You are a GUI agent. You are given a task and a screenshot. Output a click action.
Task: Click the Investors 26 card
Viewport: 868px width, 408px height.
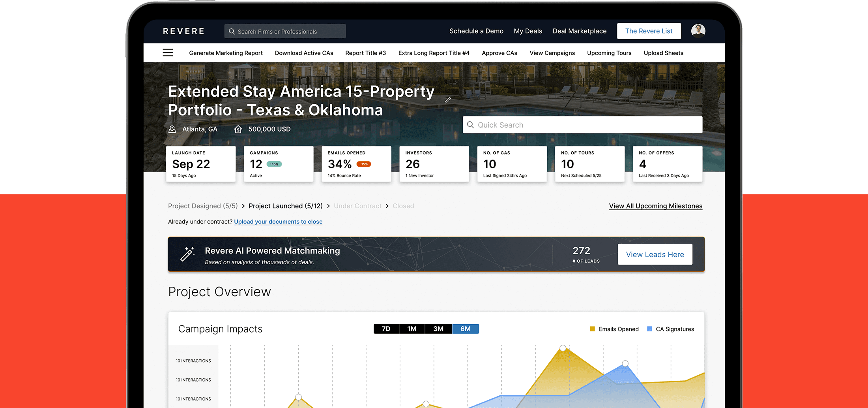click(x=434, y=164)
